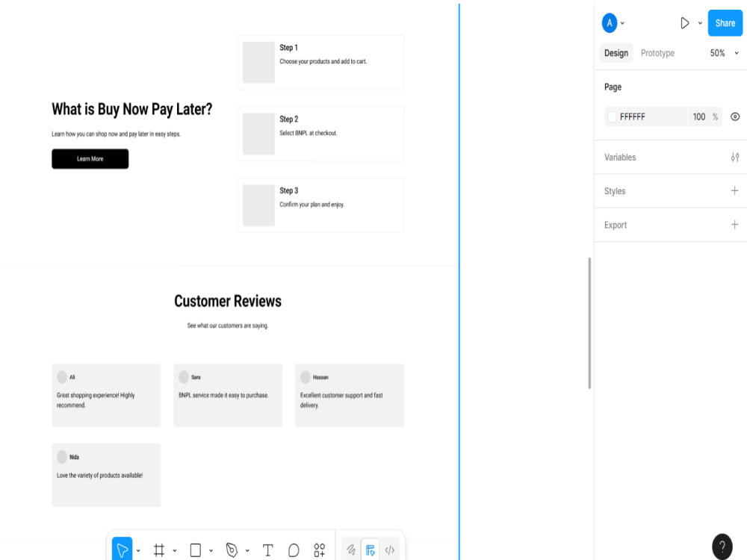Expand Move tool options dropdown
This screenshot has width=747, height=560.
click(x=138, y=550)
